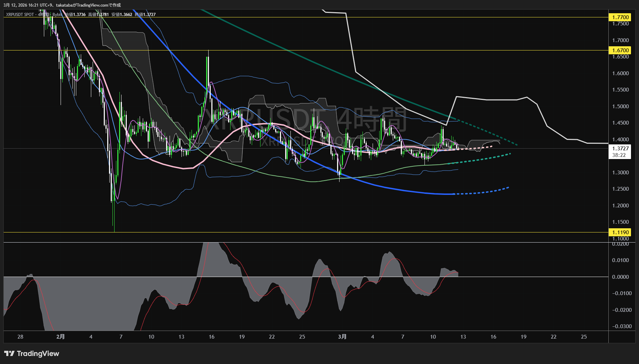Click the 2月 label on time axis
This screenshot has height=364, width=639.
(60, 337)
